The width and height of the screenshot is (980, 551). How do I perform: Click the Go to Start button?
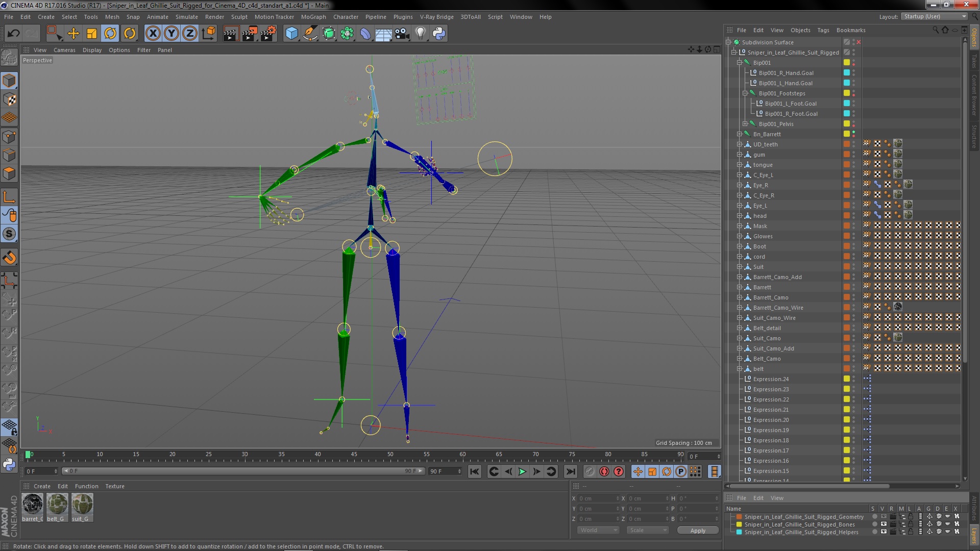pos(474,471)
